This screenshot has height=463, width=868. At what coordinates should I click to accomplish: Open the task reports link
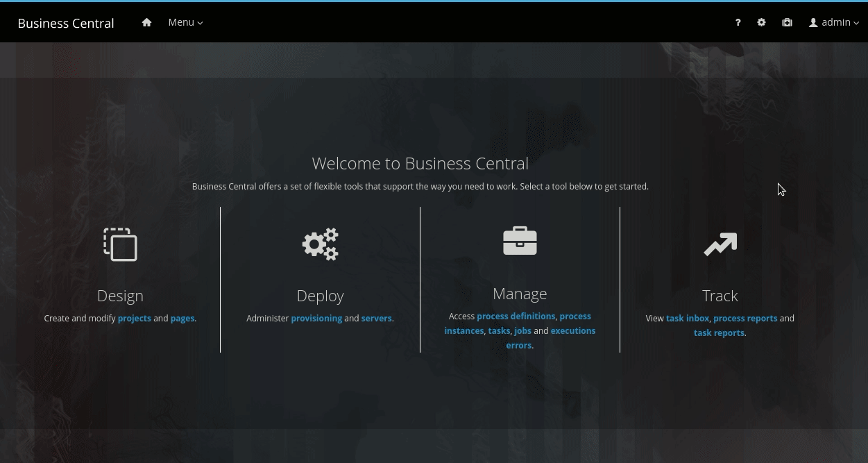(720, 332)
